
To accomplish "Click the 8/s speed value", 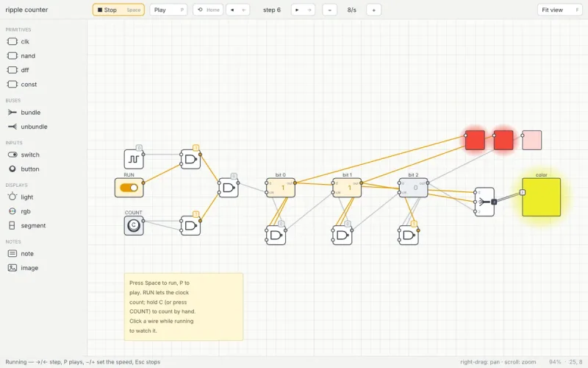I will pyautogui.click(x=352, y=10).
